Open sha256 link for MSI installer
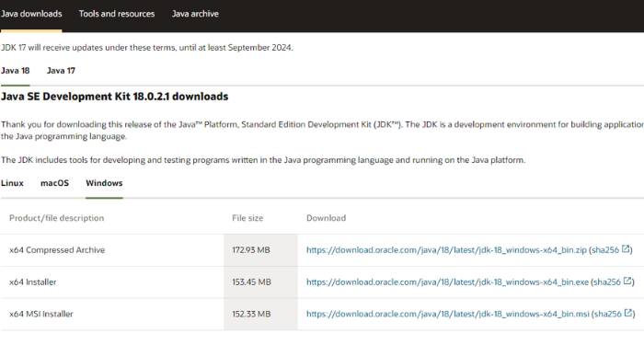Screen dimensions: 644x345 tap(608, 315)
